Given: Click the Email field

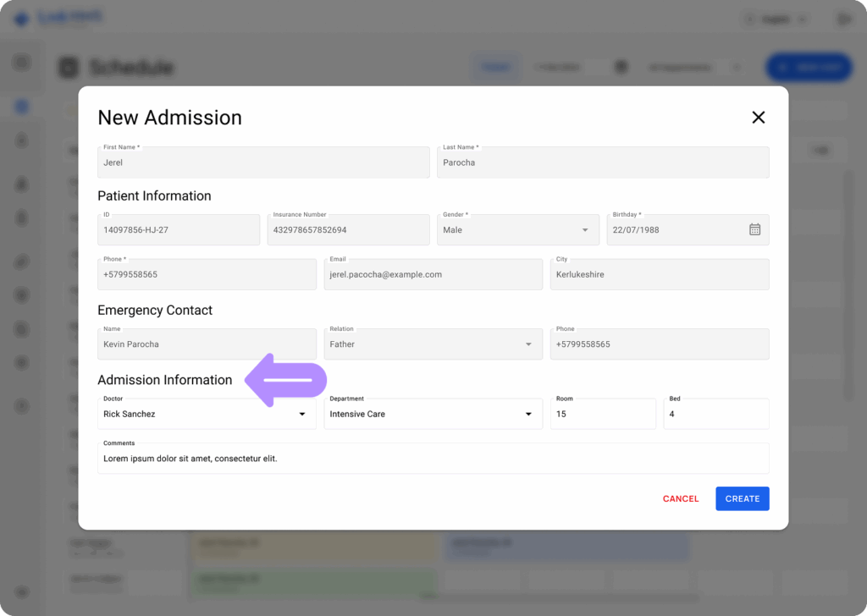Looking at the screenshot, I should pos(433,274).
